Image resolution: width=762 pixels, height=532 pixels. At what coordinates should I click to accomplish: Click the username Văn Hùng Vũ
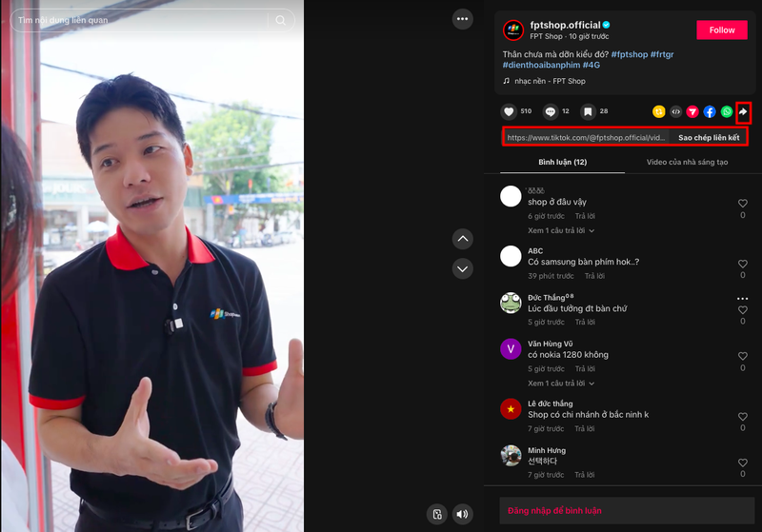pyautogui.click(x=551, y=344)
